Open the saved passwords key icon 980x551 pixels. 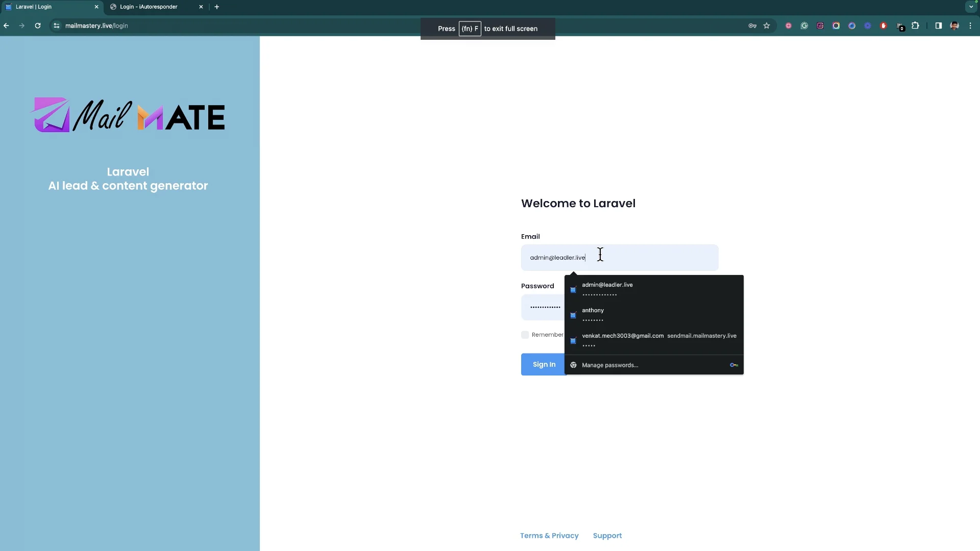pos(752,26)
